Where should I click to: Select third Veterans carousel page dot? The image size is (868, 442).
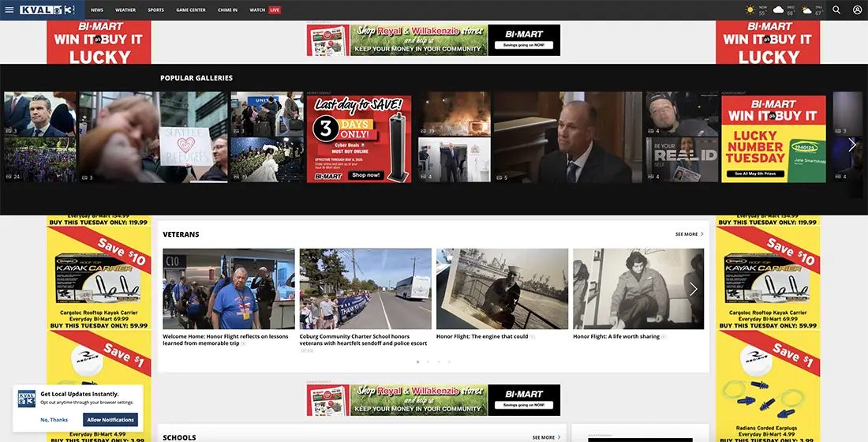(x=439, y=361)
